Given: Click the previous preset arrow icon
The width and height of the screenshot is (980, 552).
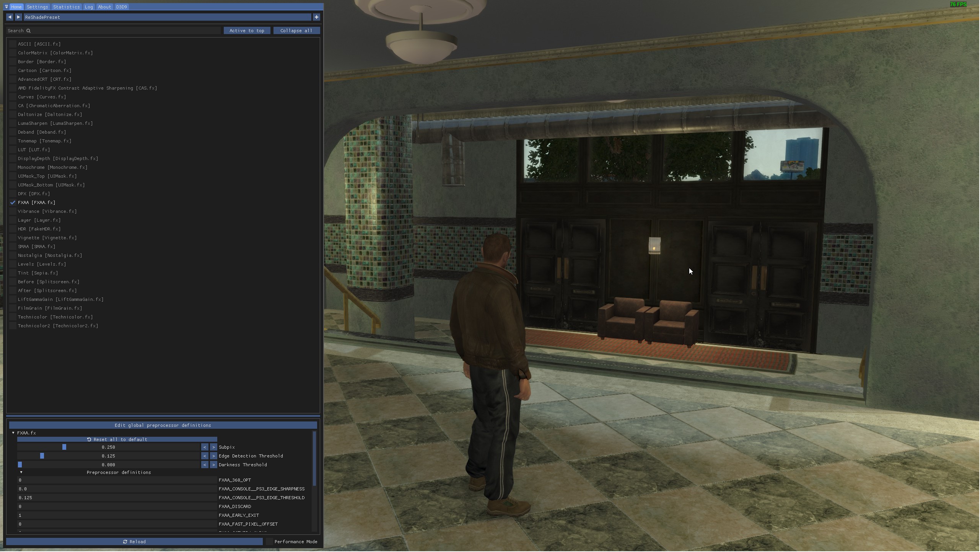Looking at the screenshot, I should tap(10, 17).
